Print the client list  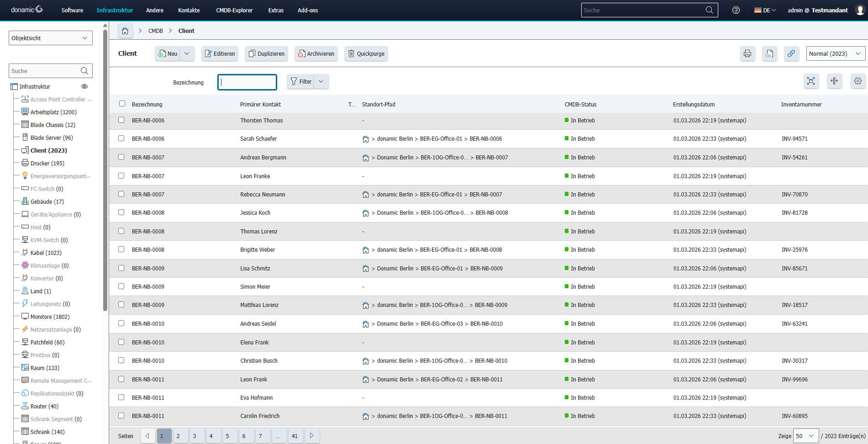point(747,53)
